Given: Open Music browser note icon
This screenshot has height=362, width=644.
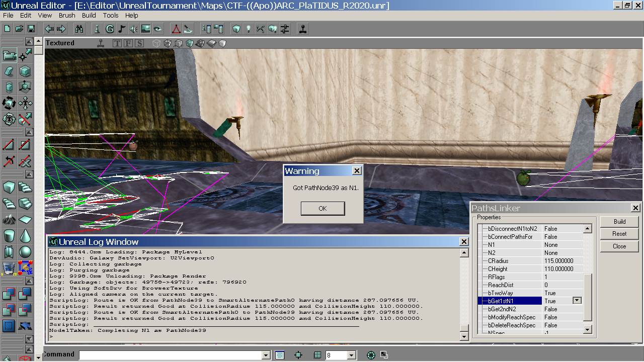Looking at the screenshot, I should [x=122, y=29].
